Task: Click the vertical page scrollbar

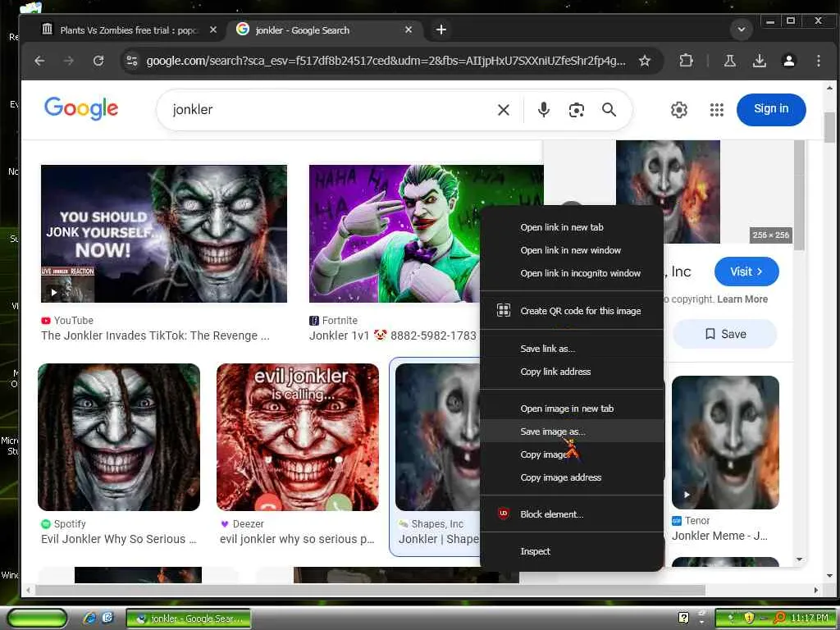Action: (x=830, y=129)
